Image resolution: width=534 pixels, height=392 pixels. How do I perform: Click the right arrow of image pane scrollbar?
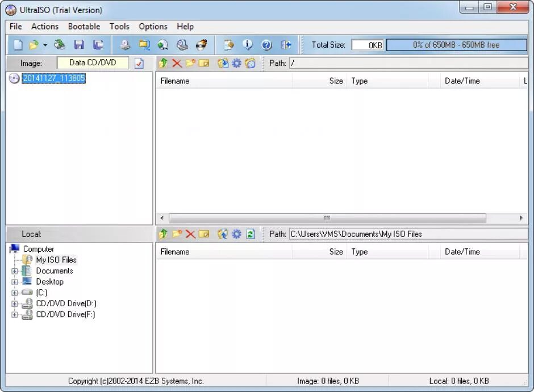point(522,218)
